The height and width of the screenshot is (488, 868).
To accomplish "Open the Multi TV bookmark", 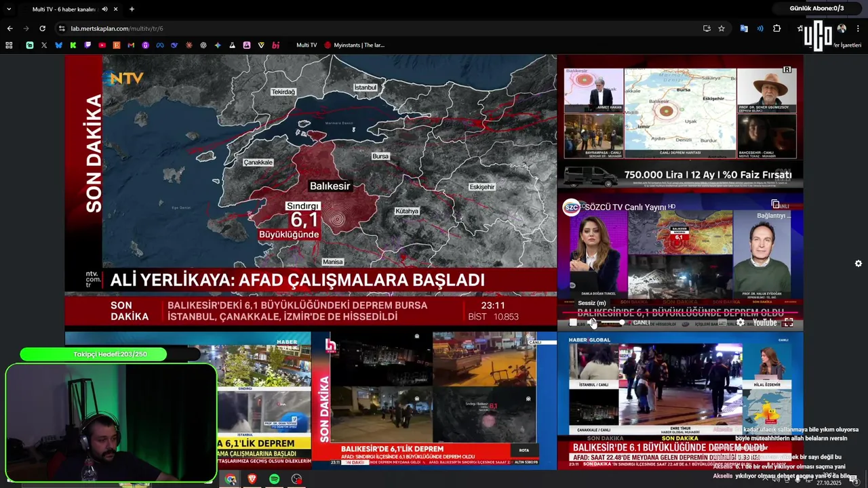I will click(307, 45).
